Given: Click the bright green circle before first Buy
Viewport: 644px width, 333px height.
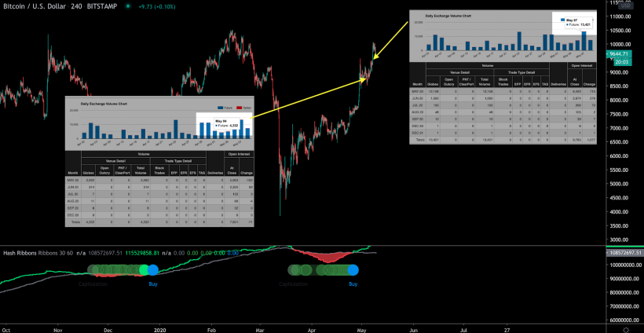Looking at the screenshot, I should point(144,270).
